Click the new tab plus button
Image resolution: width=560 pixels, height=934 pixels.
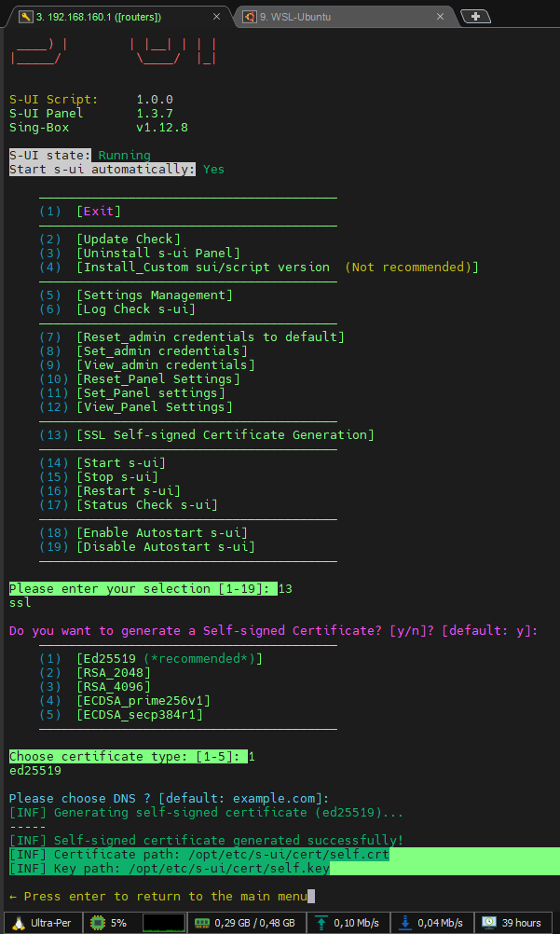475,16
